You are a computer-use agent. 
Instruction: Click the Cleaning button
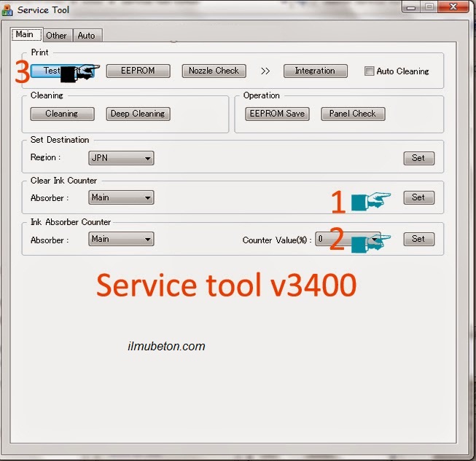click(62, 114)
